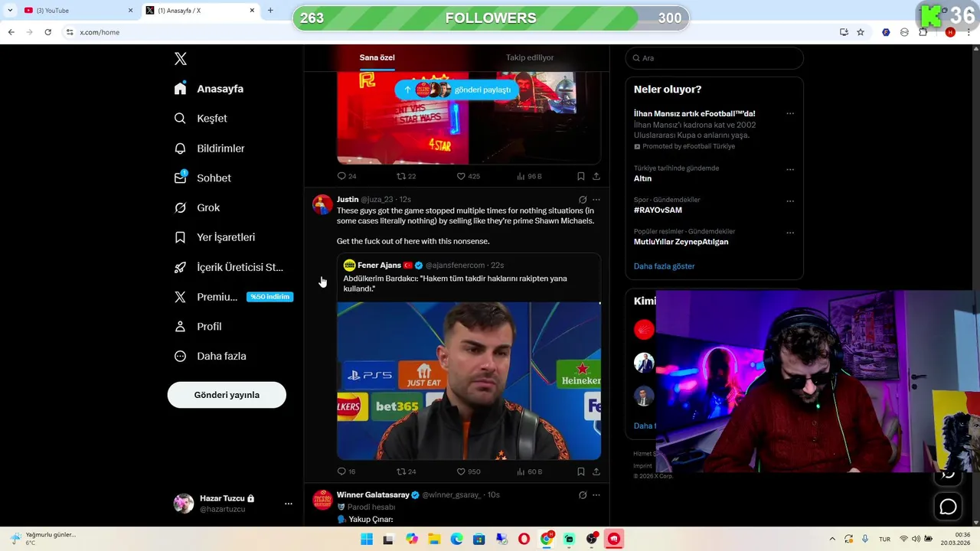Expand Daha fazla sidebar menu
980x551 pixels.
[x=210, y=356]
